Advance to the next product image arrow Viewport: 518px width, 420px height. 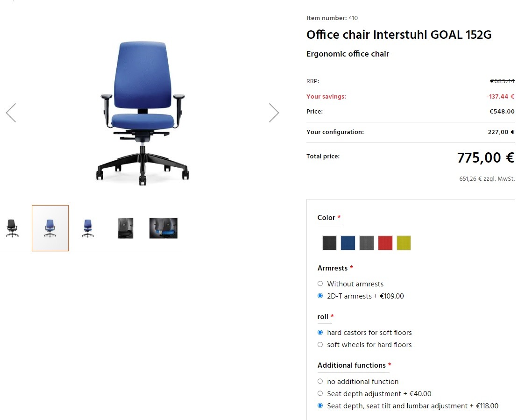point(274,113)
